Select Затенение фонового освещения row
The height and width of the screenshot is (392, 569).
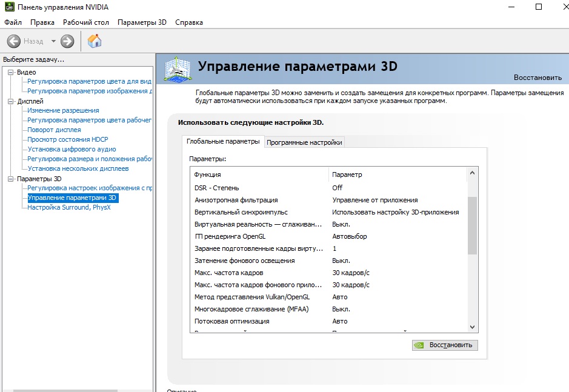pyautogui.click(x=328, y=261)
